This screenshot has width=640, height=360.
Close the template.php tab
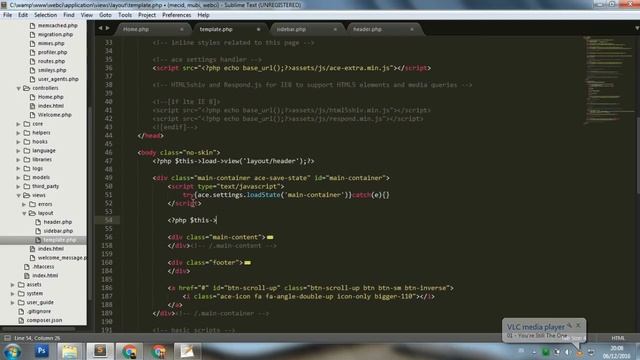pos(258,29)
